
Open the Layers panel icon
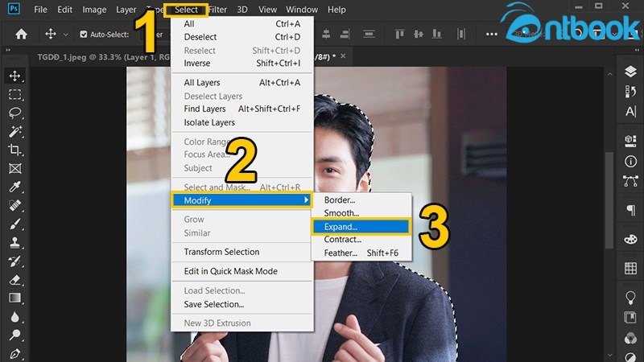(x=630, y=72)
